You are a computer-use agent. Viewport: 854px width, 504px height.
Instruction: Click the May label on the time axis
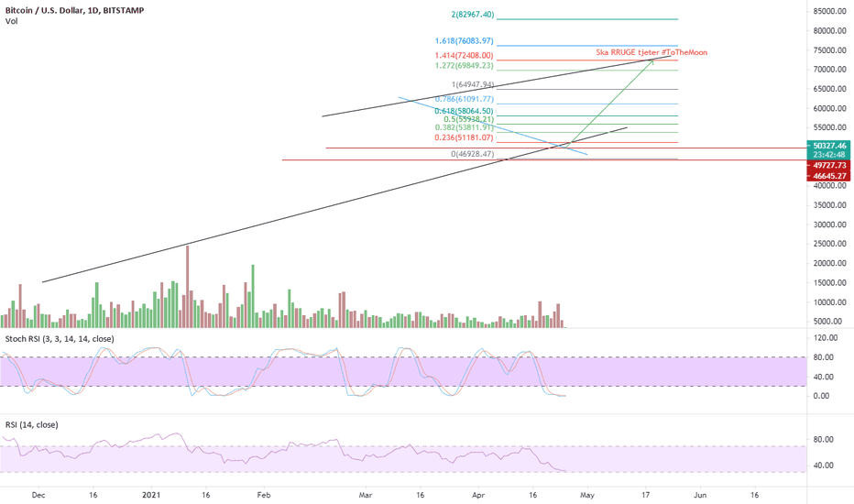[587, 495]
